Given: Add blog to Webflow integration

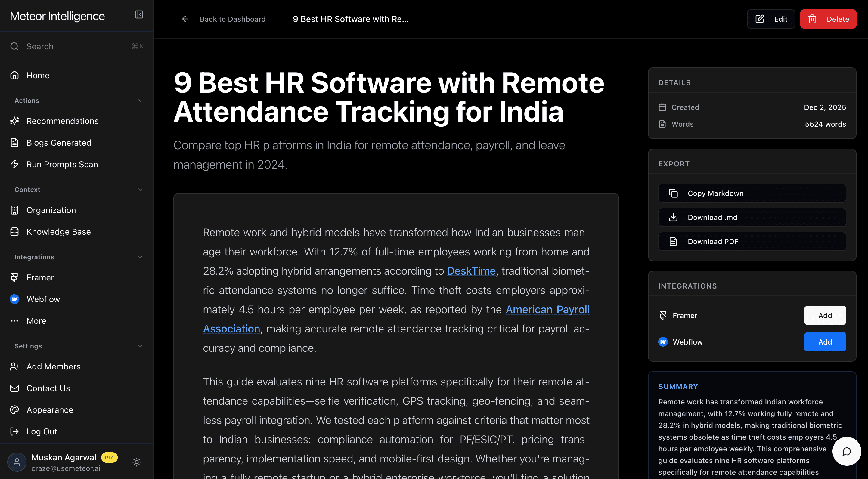Looking at the screenshot, I should [x=825, y=342].
